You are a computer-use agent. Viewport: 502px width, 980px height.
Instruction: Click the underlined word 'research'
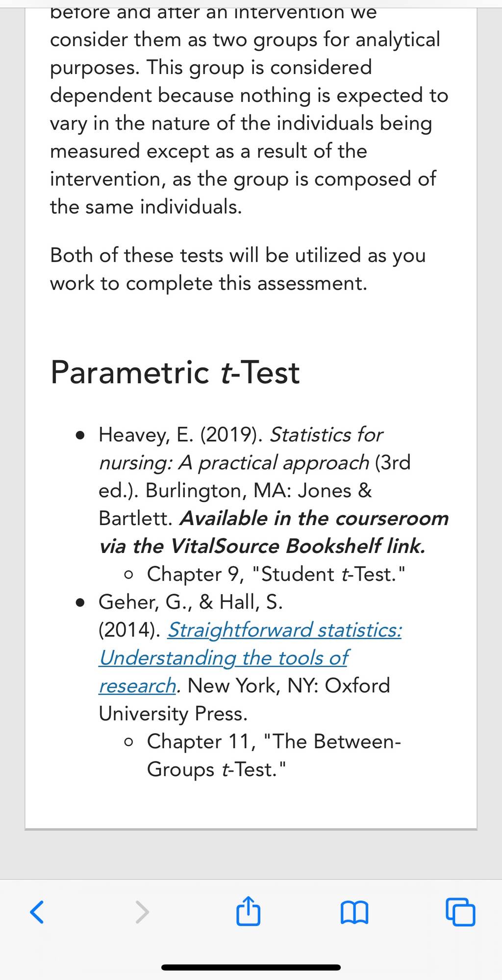[x=137, y=686]
